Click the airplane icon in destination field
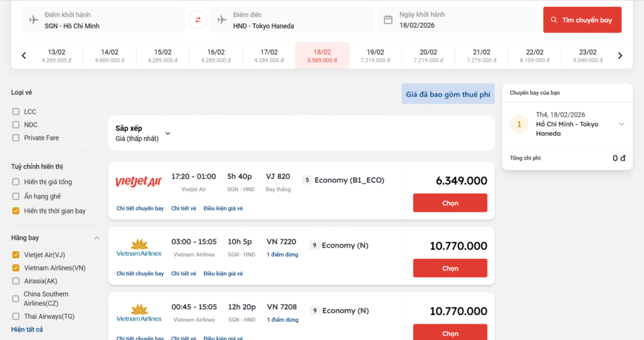The width and height of the screenshot is (644, 340). pyautogui.click(x=222, y=19)
